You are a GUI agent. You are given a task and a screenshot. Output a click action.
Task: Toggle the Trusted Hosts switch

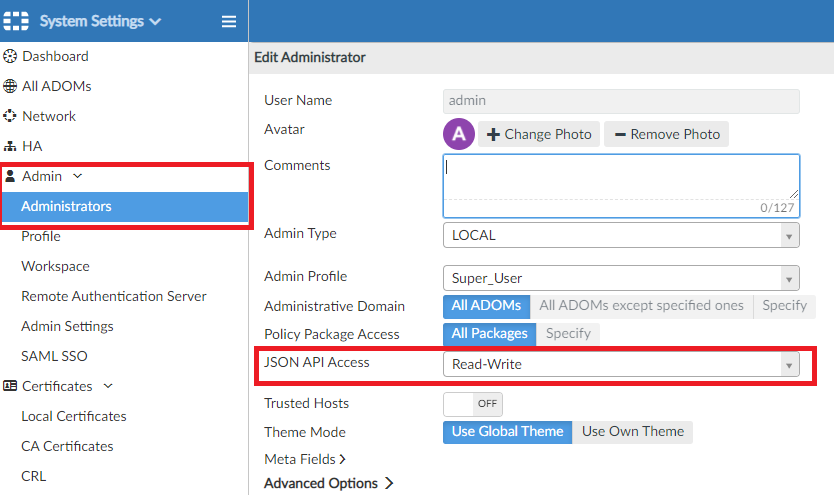tap(473, 403)
